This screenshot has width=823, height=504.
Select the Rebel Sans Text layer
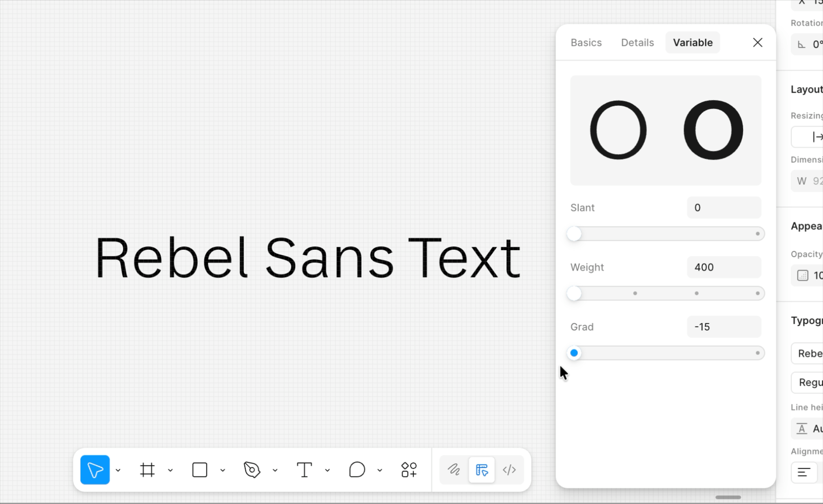pos(308,258)
